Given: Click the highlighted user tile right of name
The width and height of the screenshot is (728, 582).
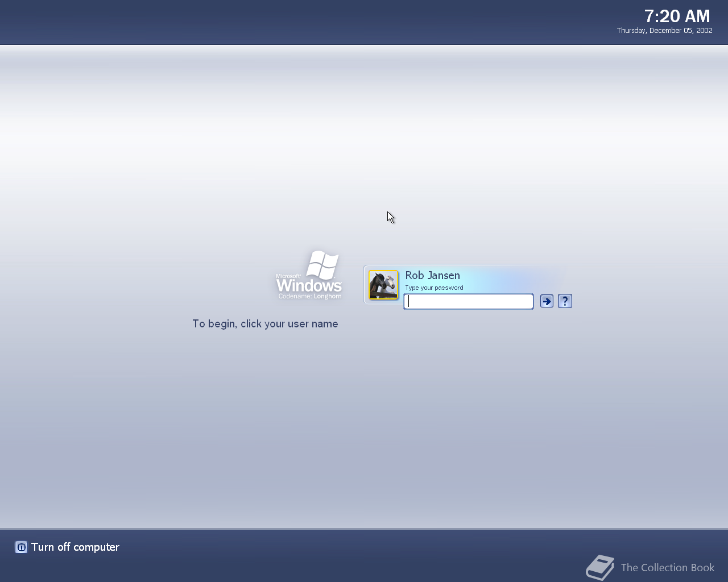Looking at the screenshot, I should tap(512, 278).
